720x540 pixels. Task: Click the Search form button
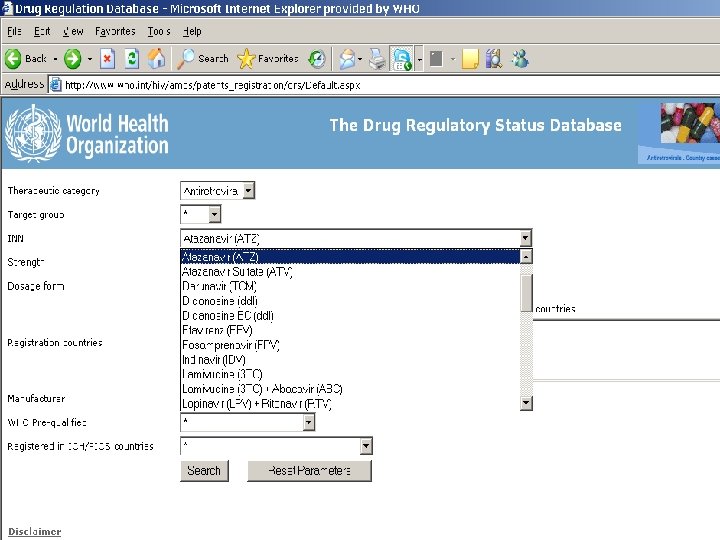(x=204, y=471)
